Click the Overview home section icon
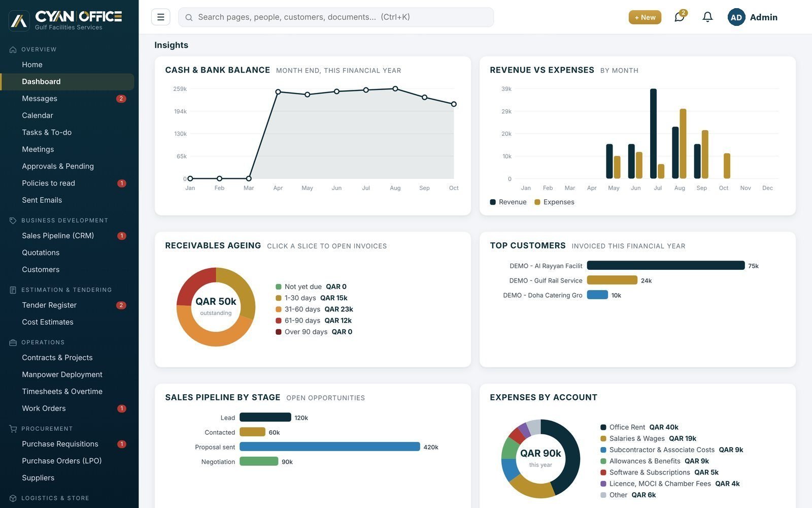The height and width of the screenshot is (508, 812). 13,49
